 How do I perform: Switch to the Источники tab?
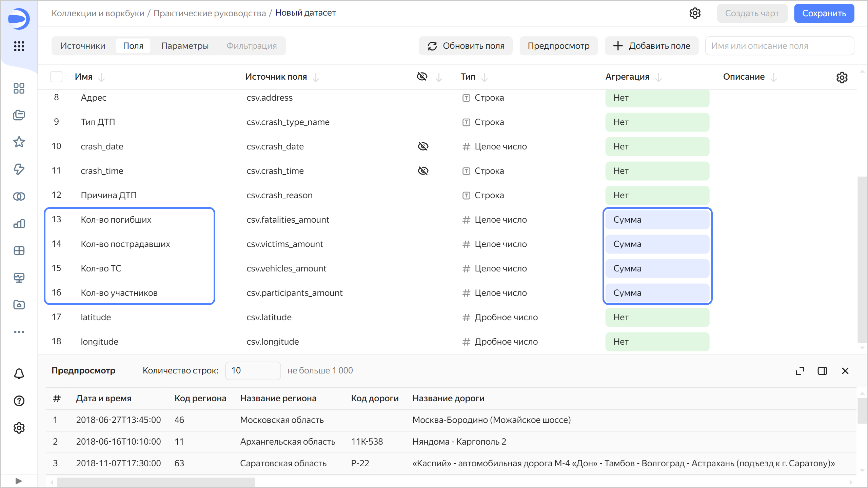tap(83, 46)
